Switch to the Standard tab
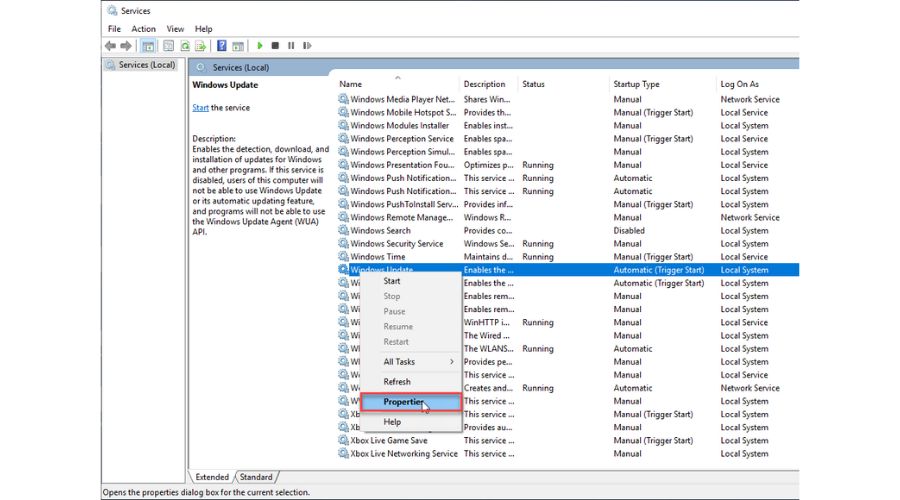900x500 pixels. 256,478
